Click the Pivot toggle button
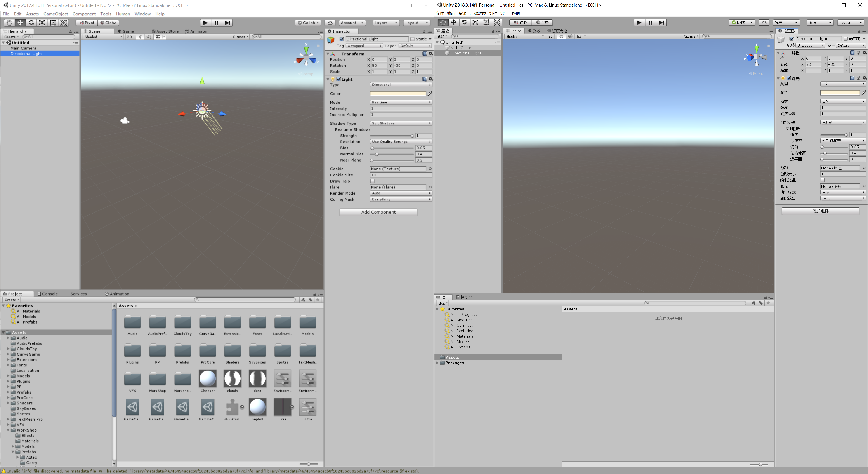 pyautogui.click(x=87, y=23)
